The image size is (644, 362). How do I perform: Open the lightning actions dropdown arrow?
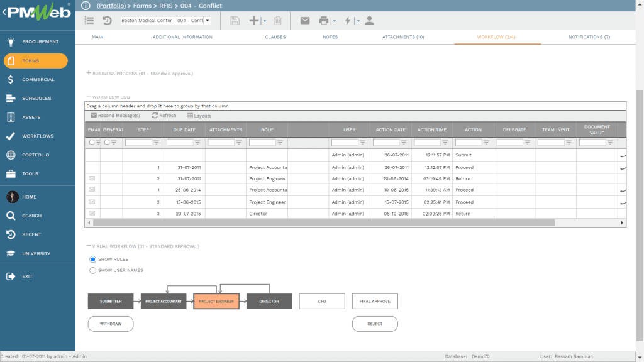[358, 21]
